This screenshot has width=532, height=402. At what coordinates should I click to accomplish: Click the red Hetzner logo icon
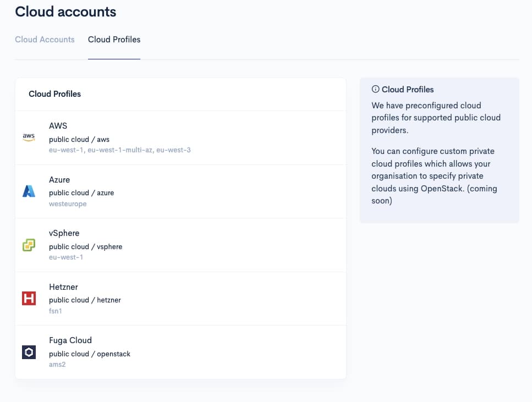pos(29,299)
